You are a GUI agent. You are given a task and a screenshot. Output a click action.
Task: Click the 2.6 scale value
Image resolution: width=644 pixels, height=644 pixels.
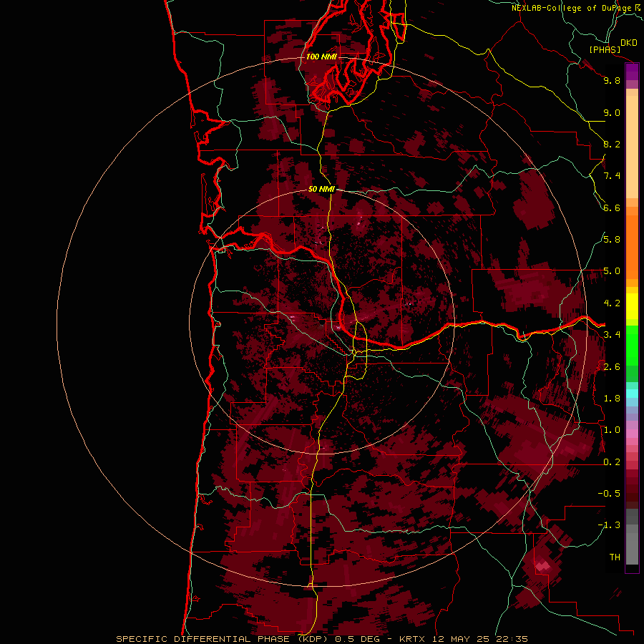click(612, 367)
